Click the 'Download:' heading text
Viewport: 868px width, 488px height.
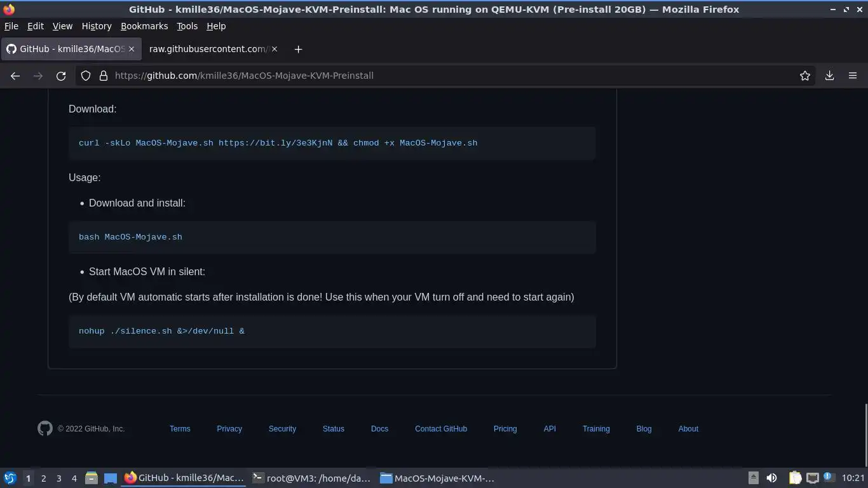pos(93,109)
